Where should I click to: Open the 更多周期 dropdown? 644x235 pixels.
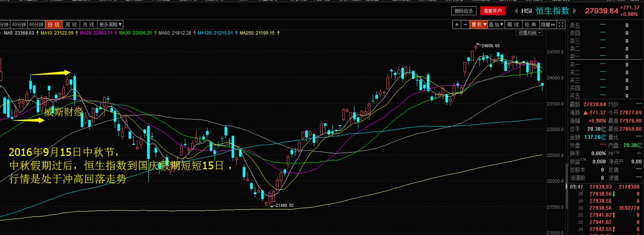[x=111, y=24]
